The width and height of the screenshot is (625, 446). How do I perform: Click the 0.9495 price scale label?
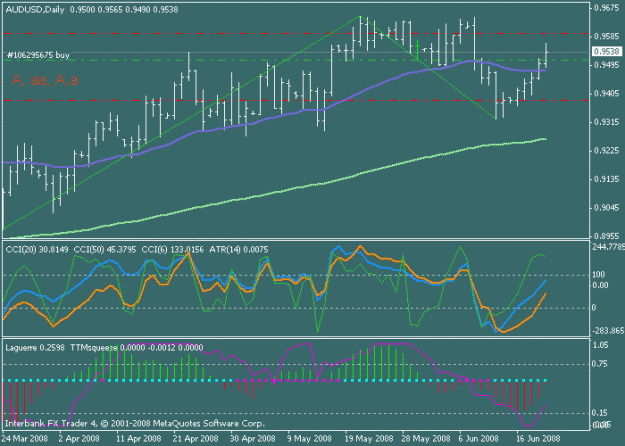[607, 65]
